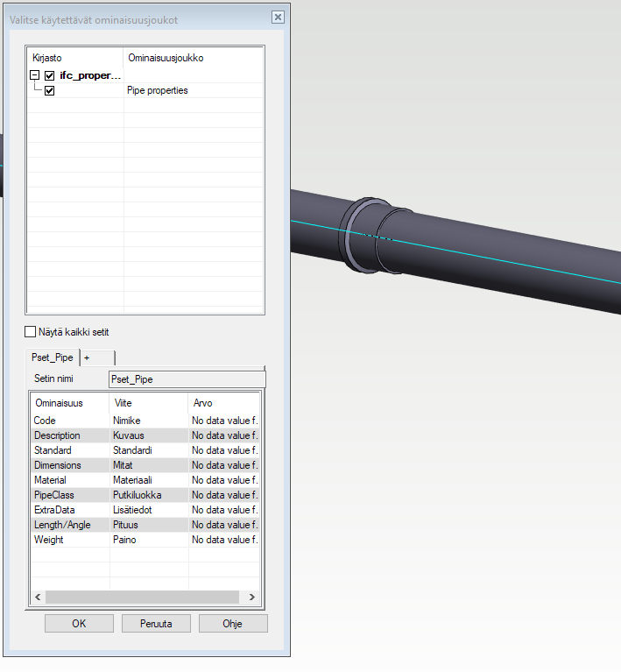Click the Ominaisuus column header
The width and height of the screenshot is (621, 672).
58,403
